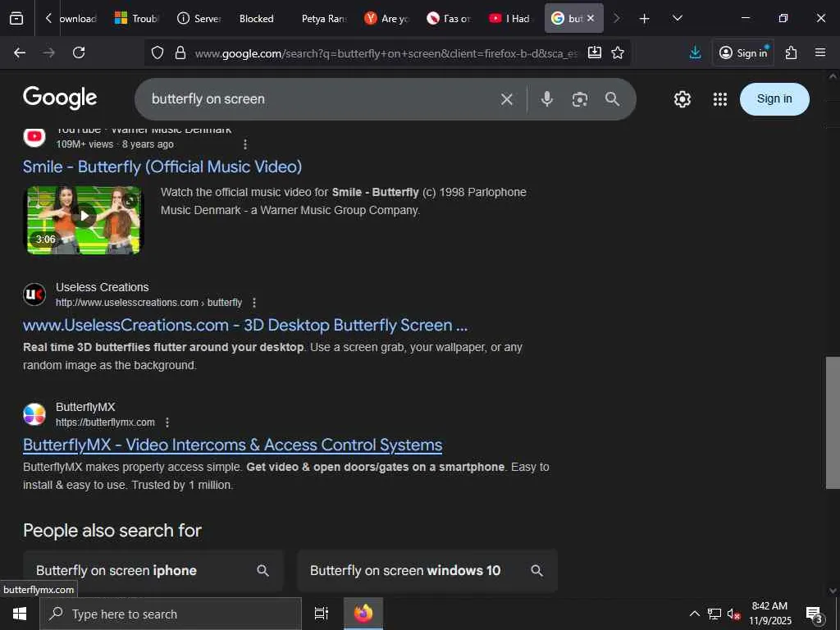Click the tab scroll right arrow

click(x=616, y=18)
